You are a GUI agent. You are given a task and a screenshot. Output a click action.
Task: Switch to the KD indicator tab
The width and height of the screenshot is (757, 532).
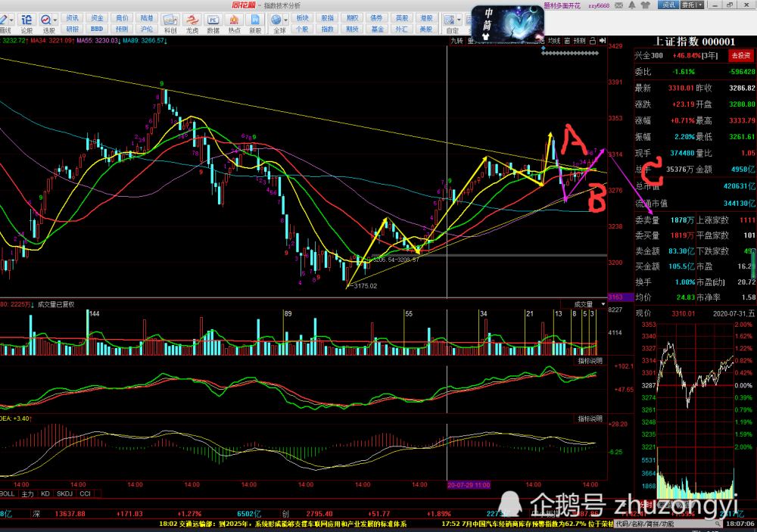coord(45,493)
